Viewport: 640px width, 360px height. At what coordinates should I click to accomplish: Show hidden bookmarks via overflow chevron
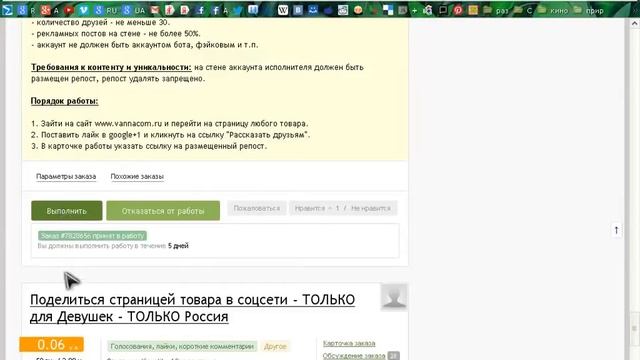634,10
